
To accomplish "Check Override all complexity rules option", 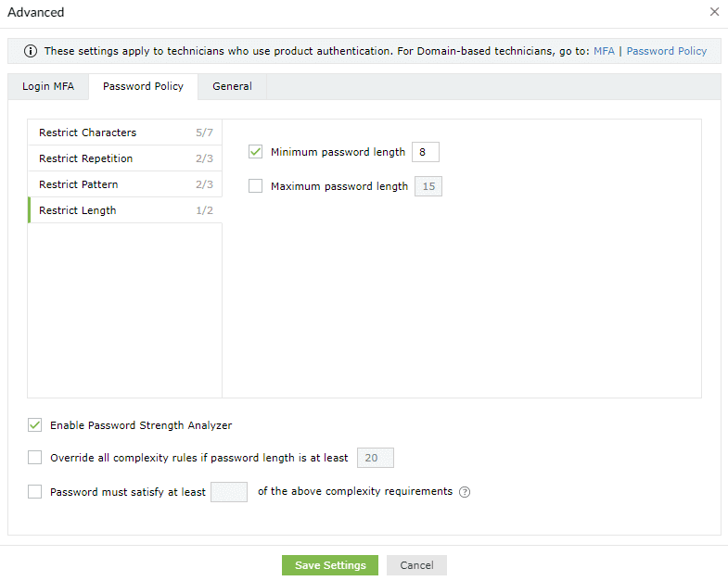I will tap(35, 457).
